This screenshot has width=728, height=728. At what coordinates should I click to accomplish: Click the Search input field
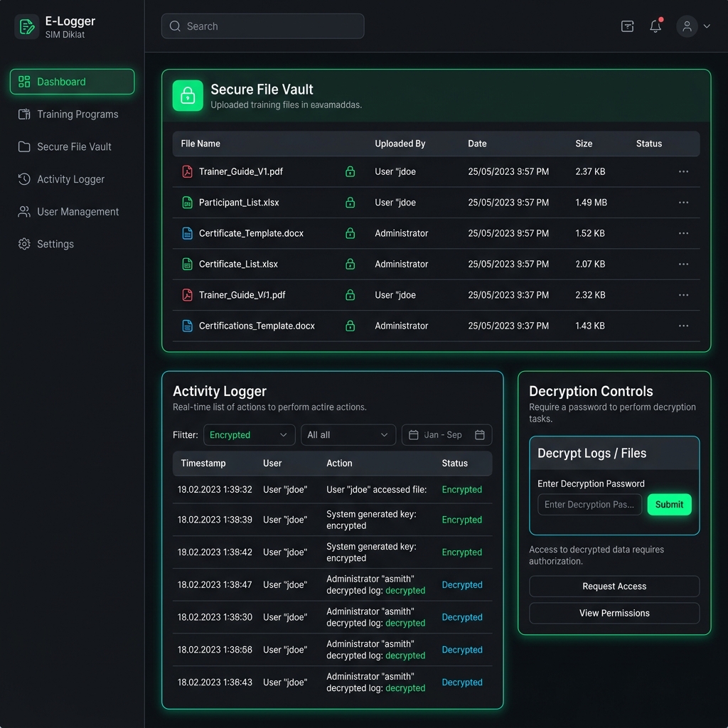coord(262,26)
